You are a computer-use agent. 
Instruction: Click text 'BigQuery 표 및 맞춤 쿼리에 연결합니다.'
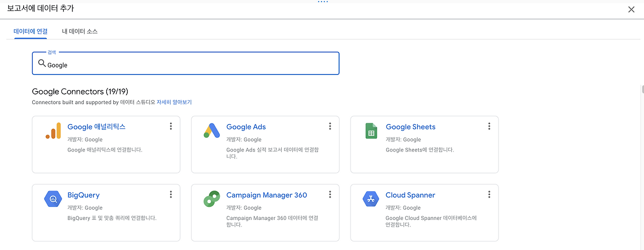click(x=112, y=218)
